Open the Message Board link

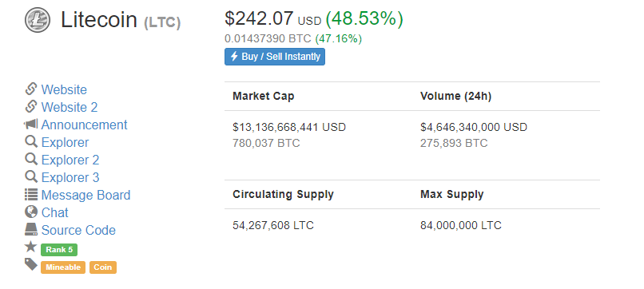[85, 195]
